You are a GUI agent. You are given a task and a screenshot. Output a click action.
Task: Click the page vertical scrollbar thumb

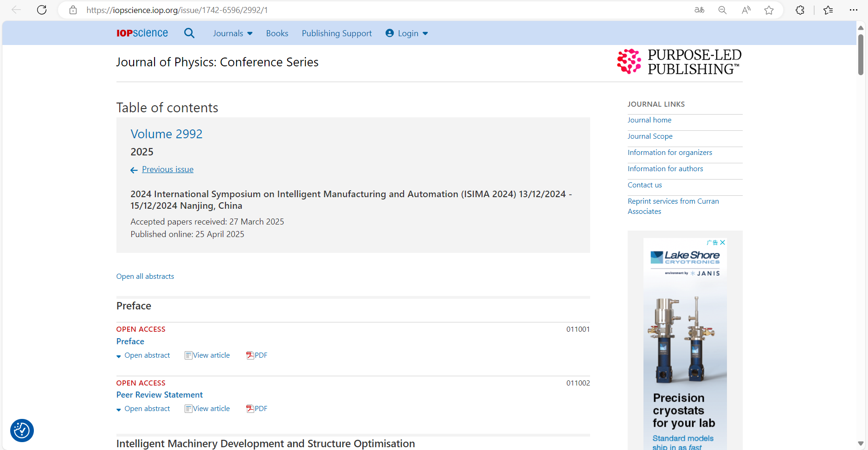861,55
